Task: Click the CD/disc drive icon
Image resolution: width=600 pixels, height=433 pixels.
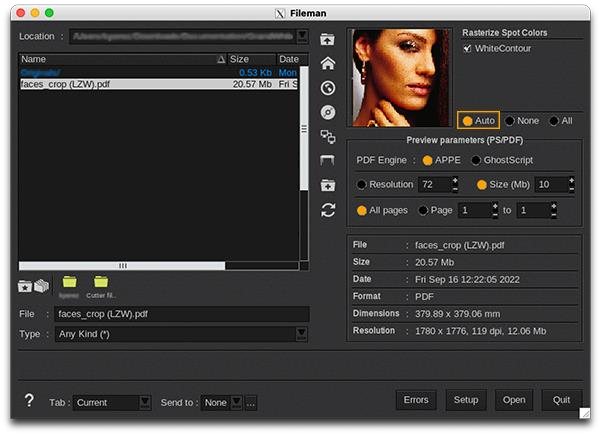Action: click(x=327, y=112)
